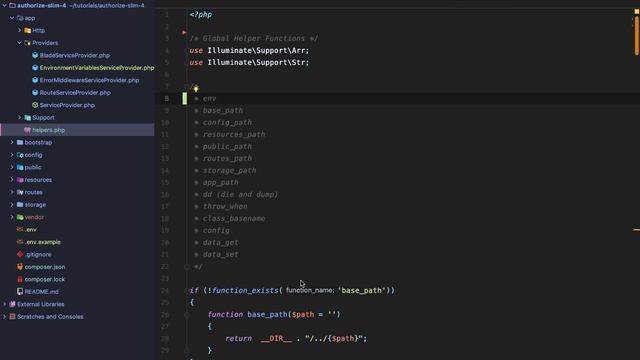Click the $path parameter in base_path function
The width and height of the screenshot is (640, 360).
[303, 315]
